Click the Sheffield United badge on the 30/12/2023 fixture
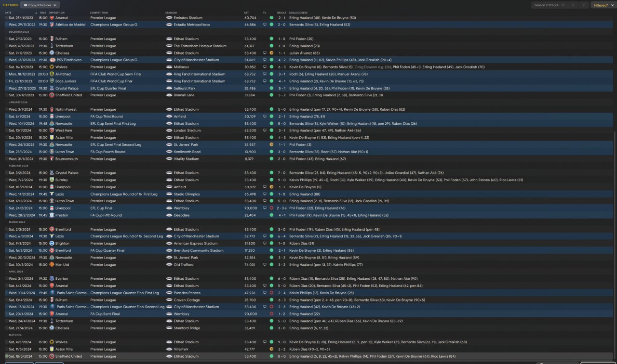 52,95
